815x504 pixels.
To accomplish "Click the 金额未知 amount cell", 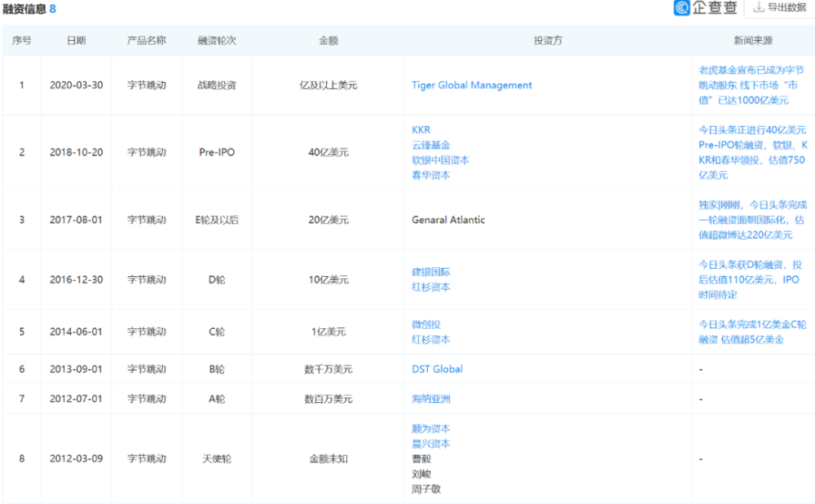I will [x=328, y=458].
